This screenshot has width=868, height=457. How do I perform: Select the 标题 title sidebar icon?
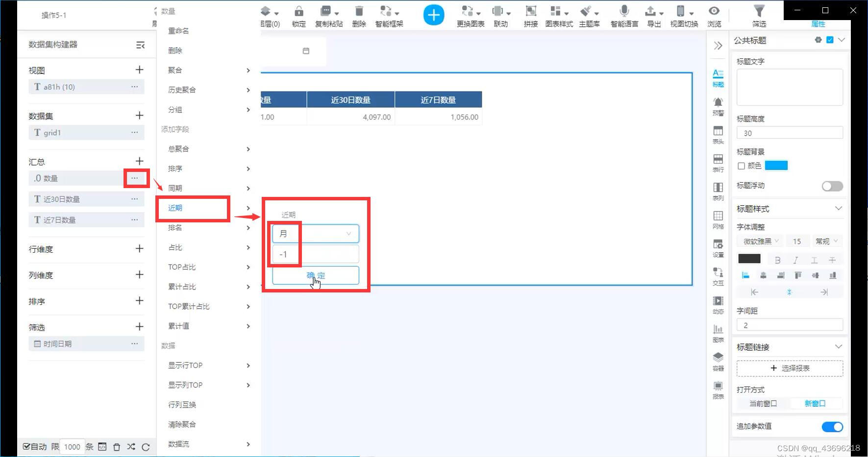pos(718,78)
